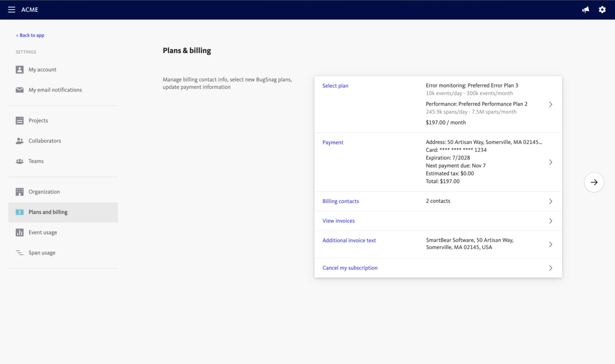Screen dimensions: 615x364
Task: Click the ACME organization name
Action: [x=30, y=10]
